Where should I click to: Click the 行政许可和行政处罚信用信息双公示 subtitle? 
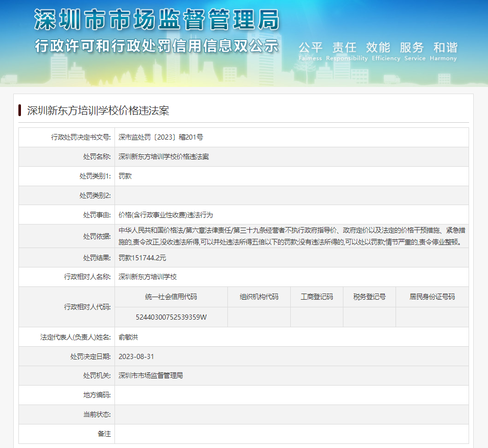(156, 46)
